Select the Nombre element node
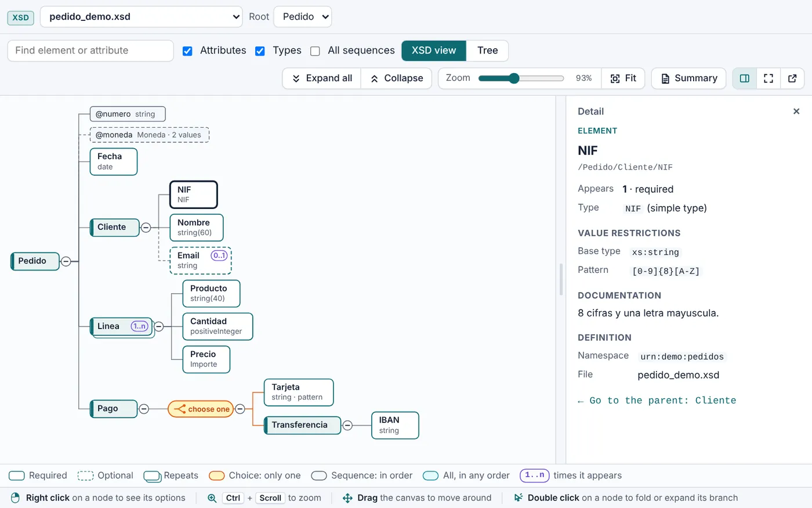This screenshot has height=508, width=812. point(197,228)
